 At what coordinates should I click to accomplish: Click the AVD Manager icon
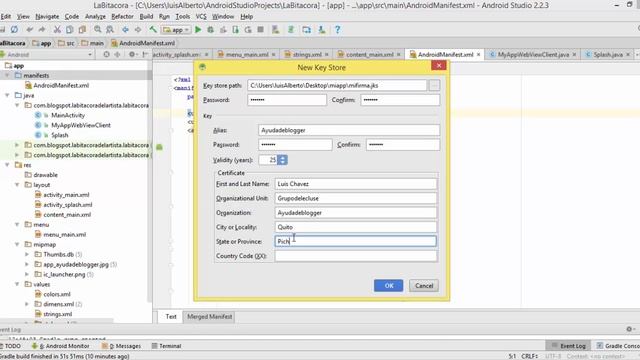click(306, 29)
